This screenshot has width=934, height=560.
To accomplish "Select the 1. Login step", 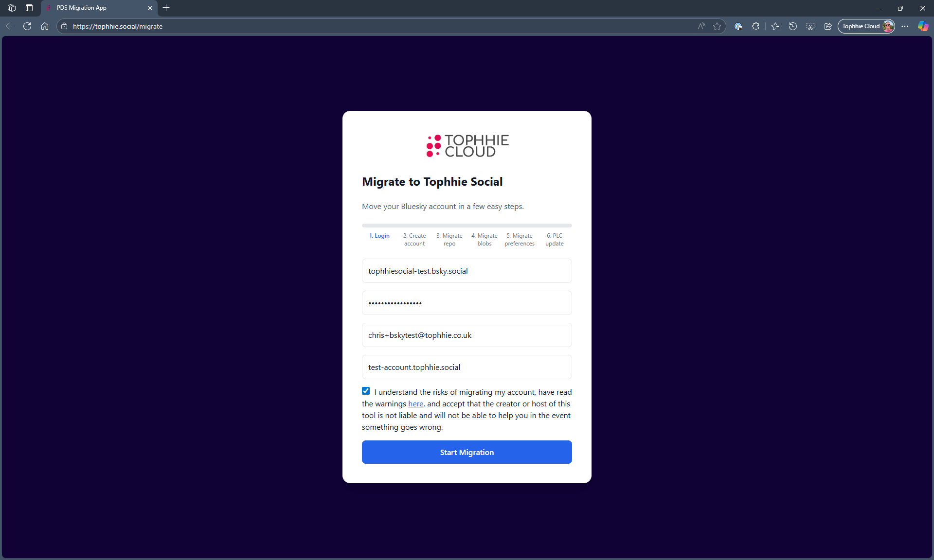I will click(379, 236).
